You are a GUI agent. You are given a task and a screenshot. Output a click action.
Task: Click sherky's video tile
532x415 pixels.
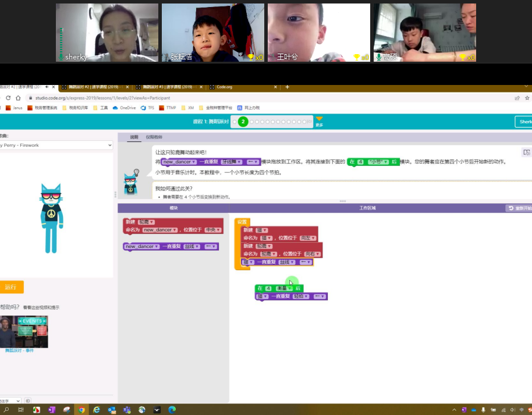tap(107, 33)
